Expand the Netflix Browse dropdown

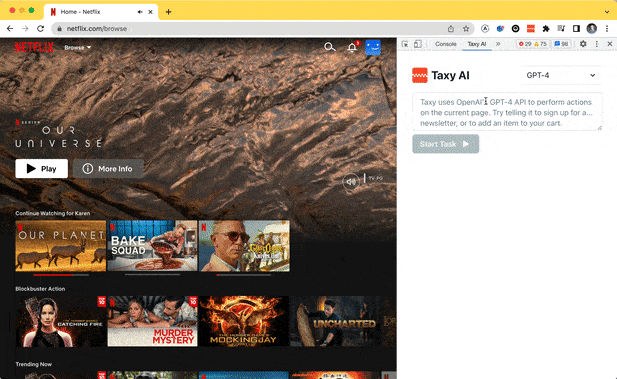78,47
